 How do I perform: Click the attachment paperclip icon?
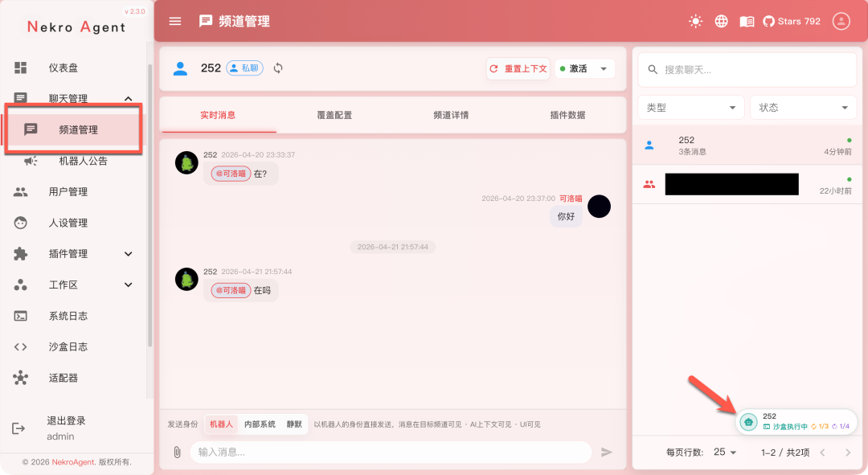coord(177,452)
